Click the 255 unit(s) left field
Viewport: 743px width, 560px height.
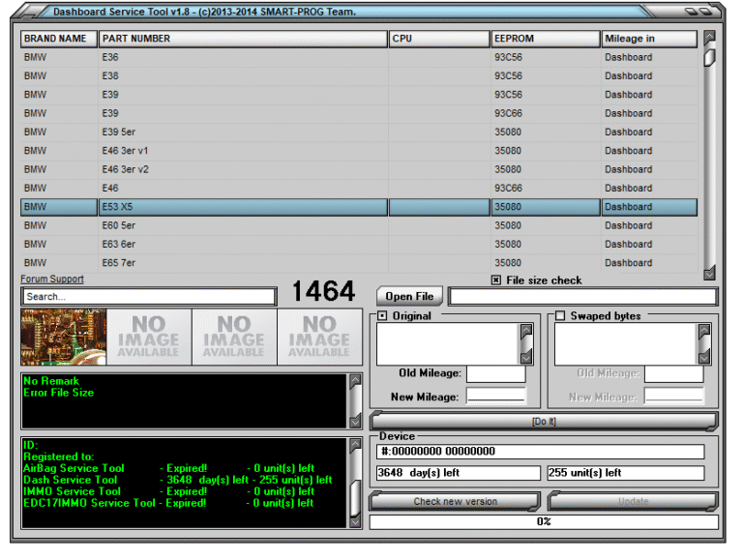coord(626,473)
